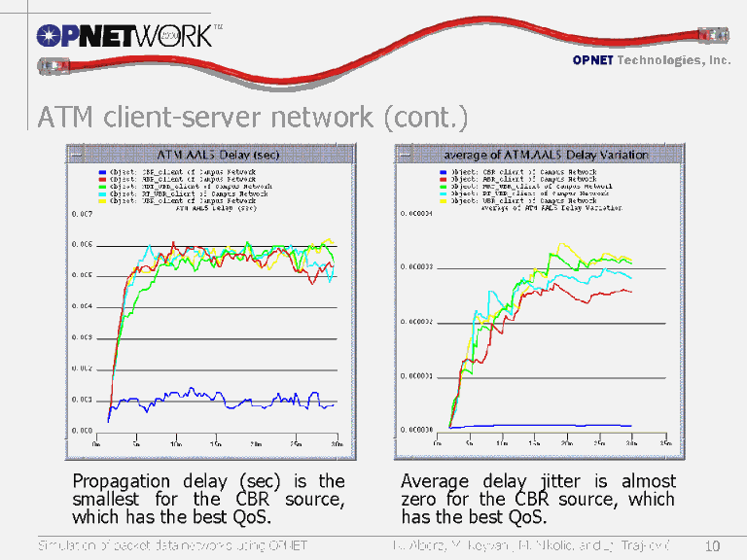Image resolution: width=747 pixels, height=560 pixels.
Task: Click the average delay jitter caption text
Action: click(x=537, y=499)
